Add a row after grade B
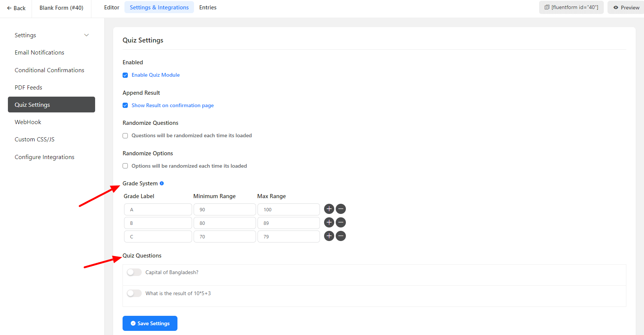 click(x=329, y=223)
